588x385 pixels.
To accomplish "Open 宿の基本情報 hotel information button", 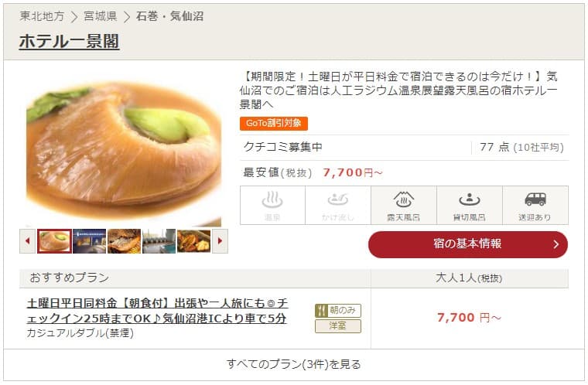I will (467, 244).
